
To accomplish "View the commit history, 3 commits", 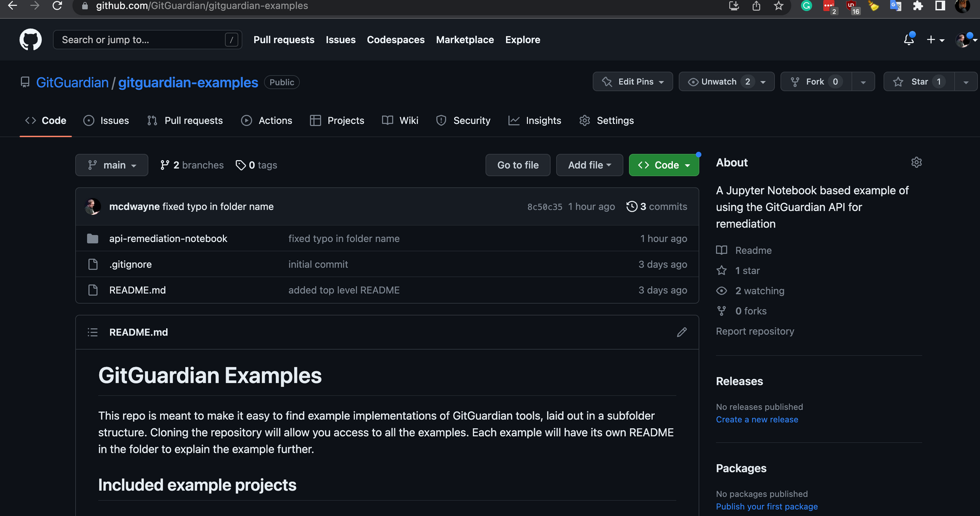I will point(657,207).
